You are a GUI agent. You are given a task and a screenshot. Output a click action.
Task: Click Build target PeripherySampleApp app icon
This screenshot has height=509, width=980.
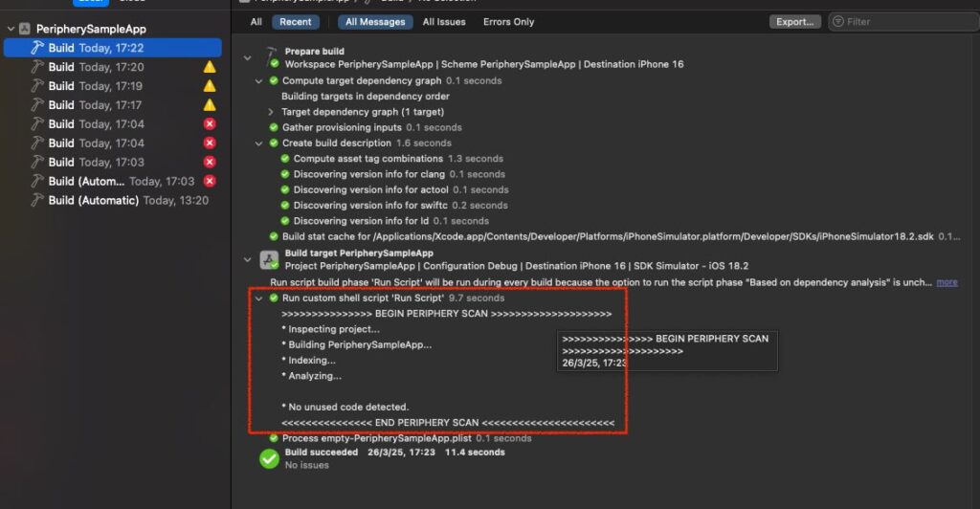[269, 260]
